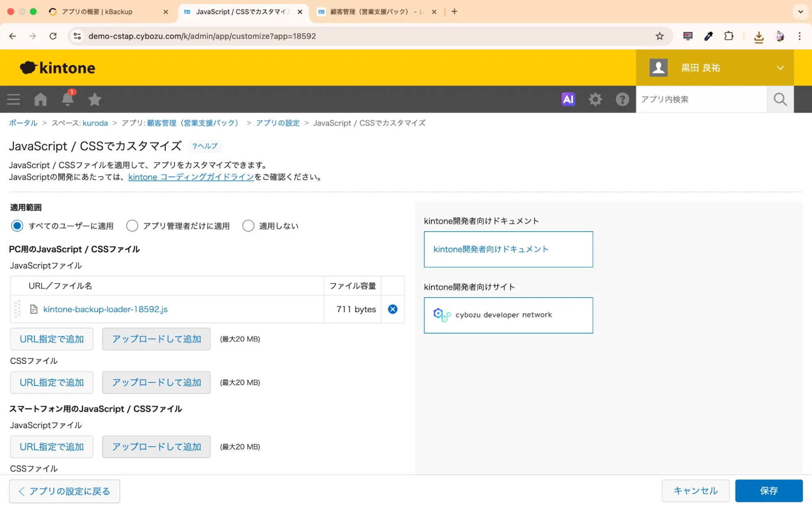Click the アプリ内検索 search field

pos(701,99)
